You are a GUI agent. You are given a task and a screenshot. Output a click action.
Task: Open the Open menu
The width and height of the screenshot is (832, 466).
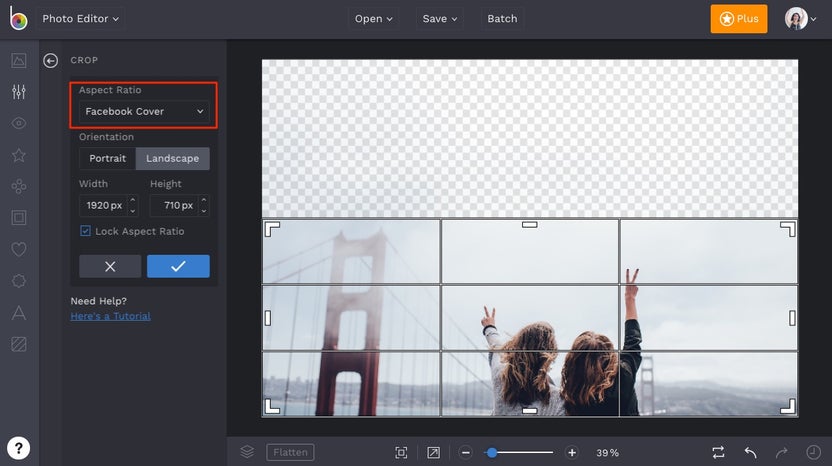(x=374, y=19)
